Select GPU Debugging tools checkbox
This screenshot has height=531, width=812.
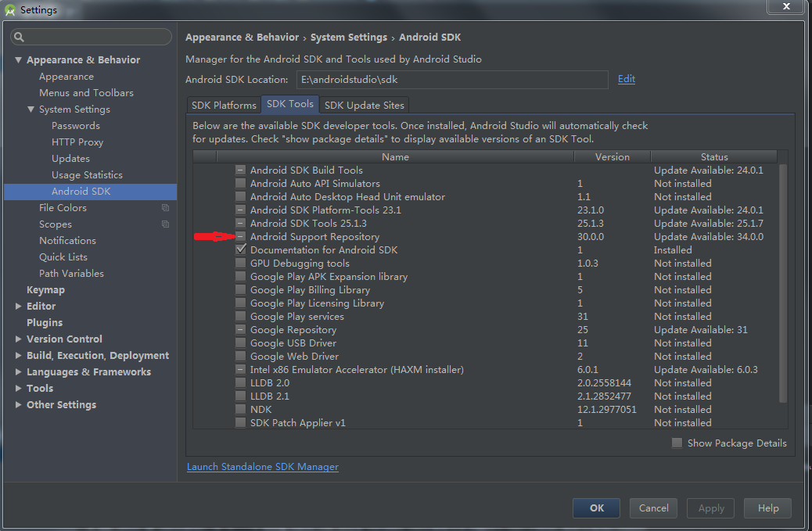[x=241, y=264]
